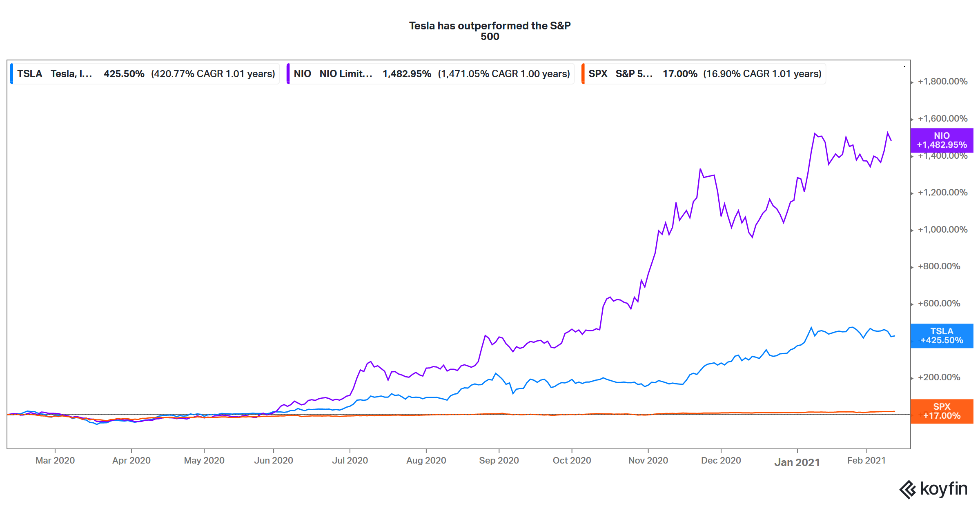
Task: Click the 'May 2020' axis label
Action: click(x=204, y=460)
